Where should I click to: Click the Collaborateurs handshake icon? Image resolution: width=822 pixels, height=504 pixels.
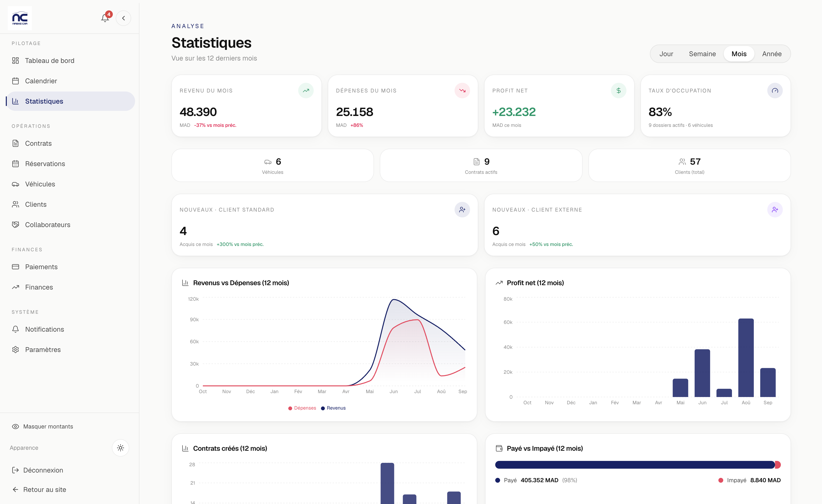pyautogui.click(x=15, y=225)
